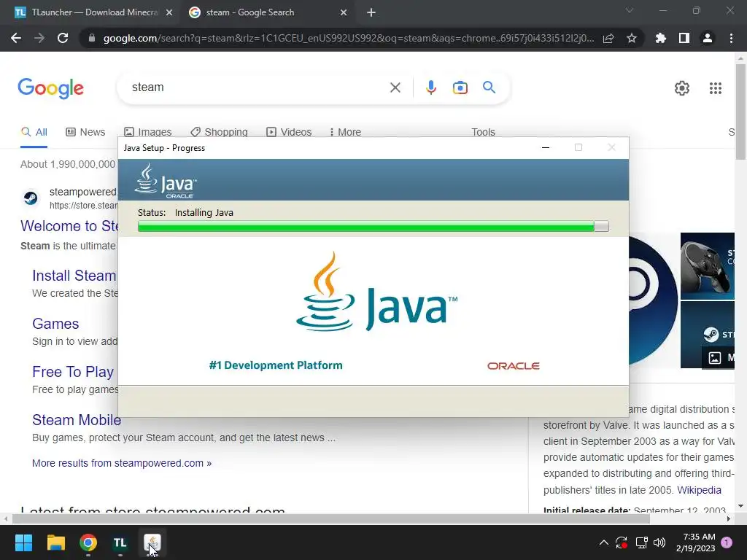Viewport: 747px width, 560px height.
Task: Filter results by Shopping
Action: click(x=219, y=132)
